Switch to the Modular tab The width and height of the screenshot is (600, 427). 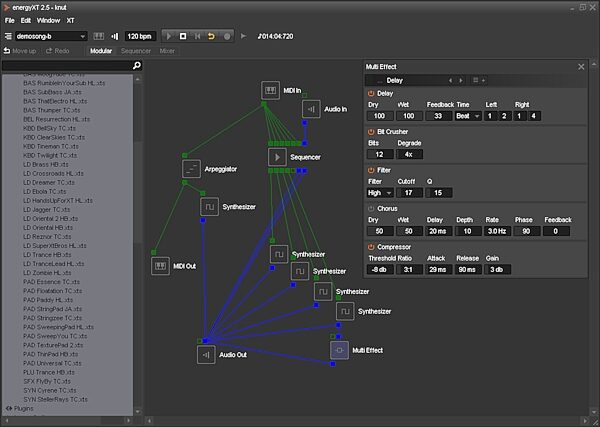click(101, 51)
